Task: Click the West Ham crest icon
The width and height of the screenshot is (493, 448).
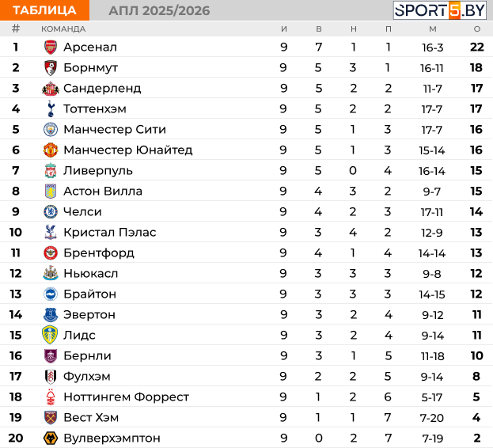Action: pyautogui.click(x=51, y=418)
